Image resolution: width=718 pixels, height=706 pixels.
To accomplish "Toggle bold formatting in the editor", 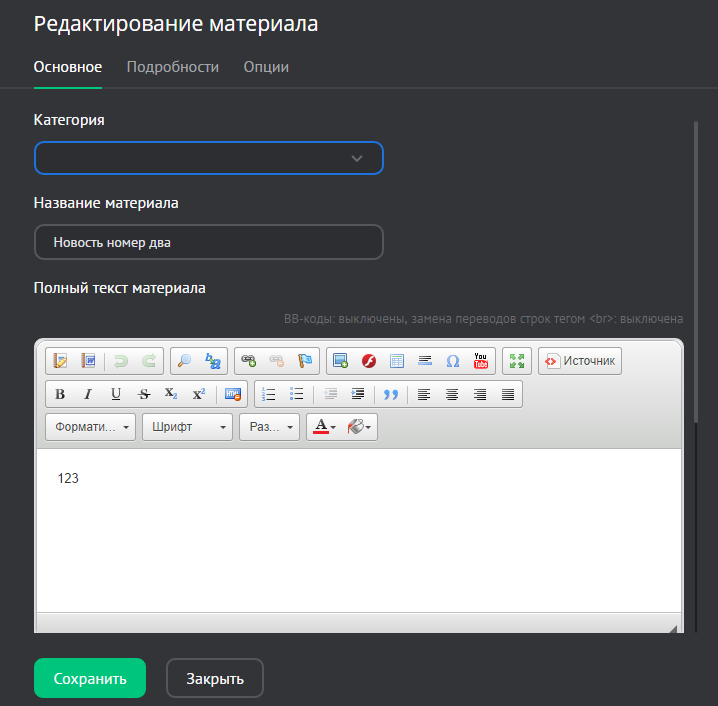I will pyautogui.click(x=60, y=394).
